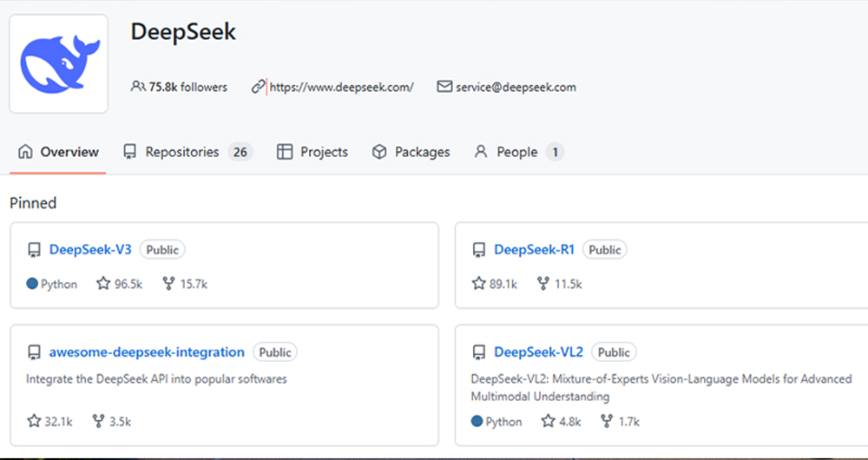Viewport: 868px width, 460px height.
Task: Click the star icon on DeepSeek-VL2 card
Action: coord(548,421)
